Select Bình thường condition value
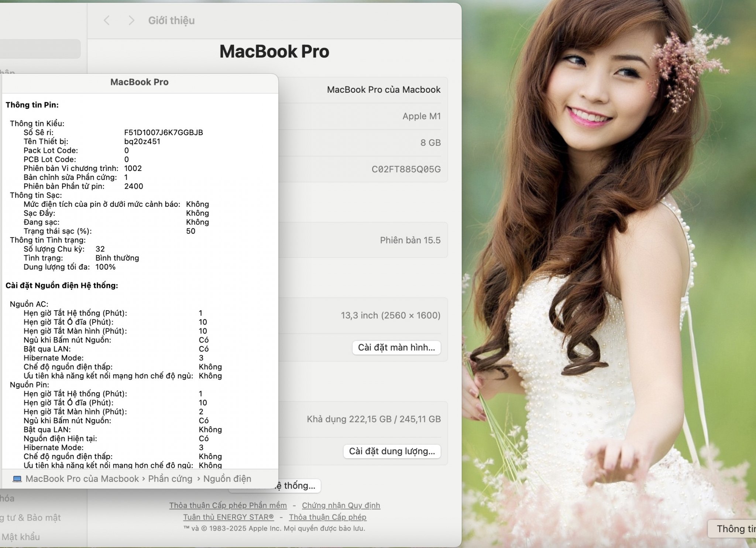 click(x=117, y=258)
